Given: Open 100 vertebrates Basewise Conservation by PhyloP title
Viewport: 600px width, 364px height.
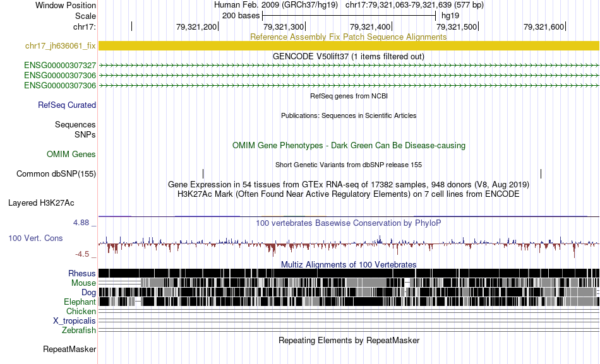Looking at the screenshot, I should coord(349,223).
